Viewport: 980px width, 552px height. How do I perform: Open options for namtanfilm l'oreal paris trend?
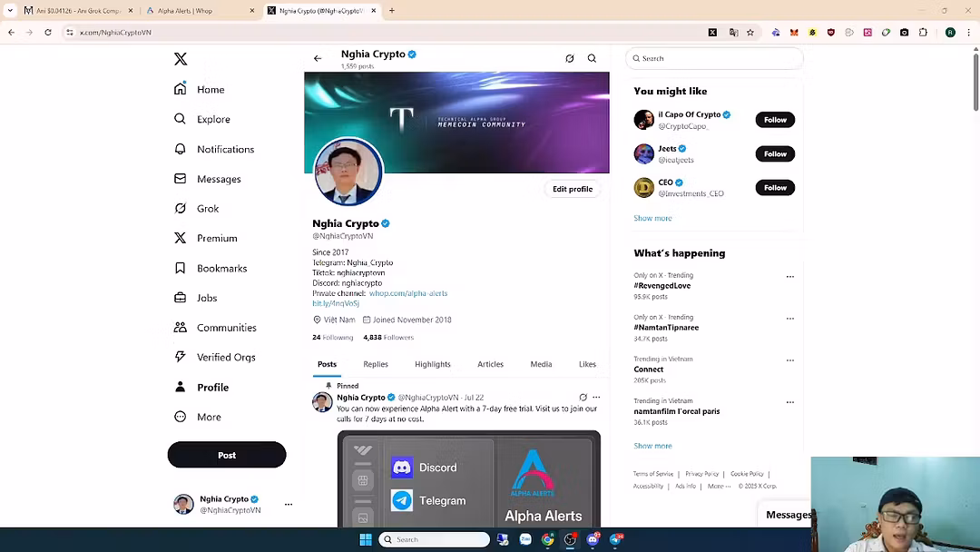point(790,402)
